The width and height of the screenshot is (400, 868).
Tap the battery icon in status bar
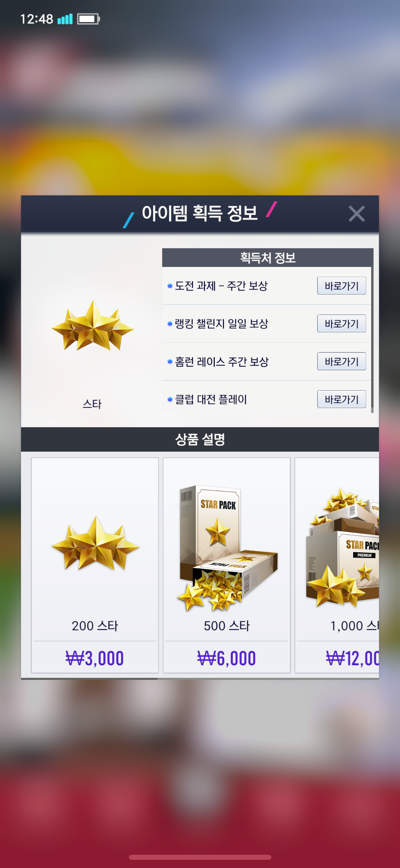click(88, 19)
